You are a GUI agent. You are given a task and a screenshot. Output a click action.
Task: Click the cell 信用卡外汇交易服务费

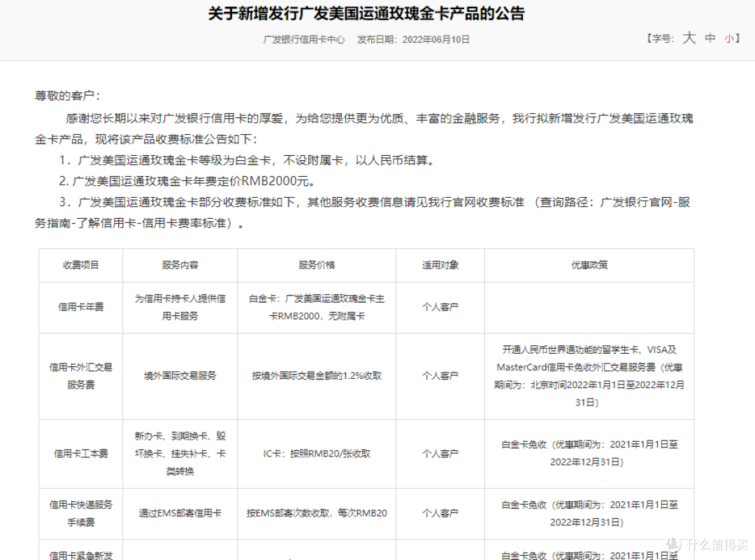pyautogui.click(x=81, y=376)
